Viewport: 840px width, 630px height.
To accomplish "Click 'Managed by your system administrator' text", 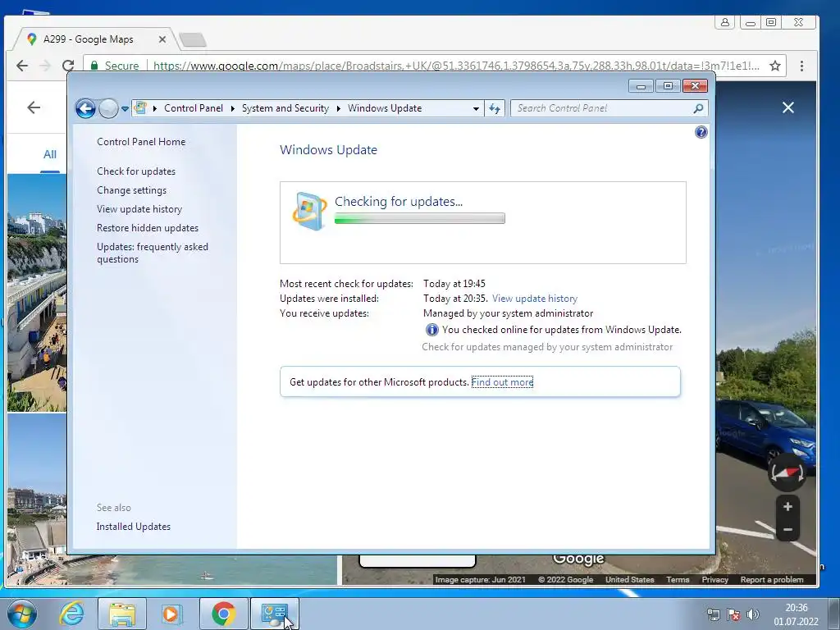I will [508, 313].
